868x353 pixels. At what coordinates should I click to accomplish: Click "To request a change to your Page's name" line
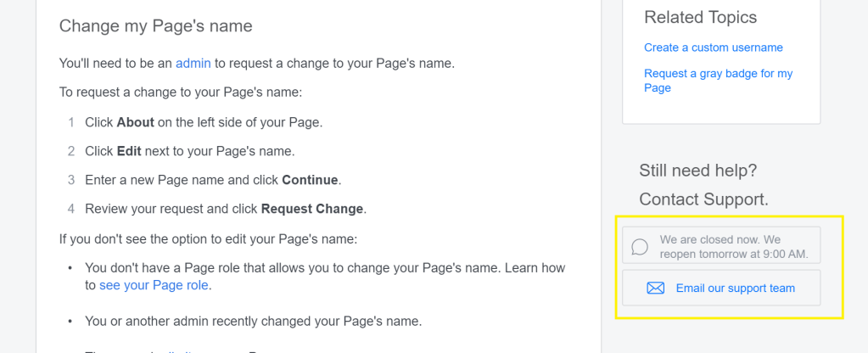point(180,92)
